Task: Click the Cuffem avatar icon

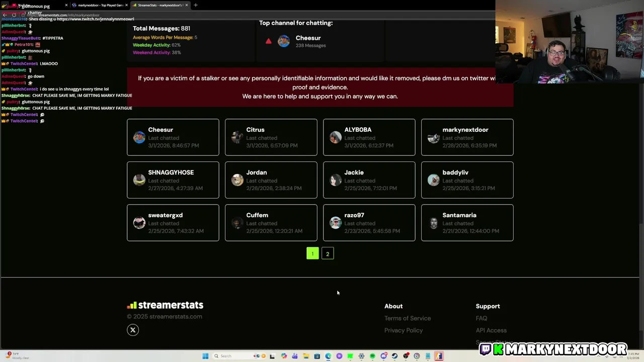Action: pyautogui.click(x=237, y=223)
